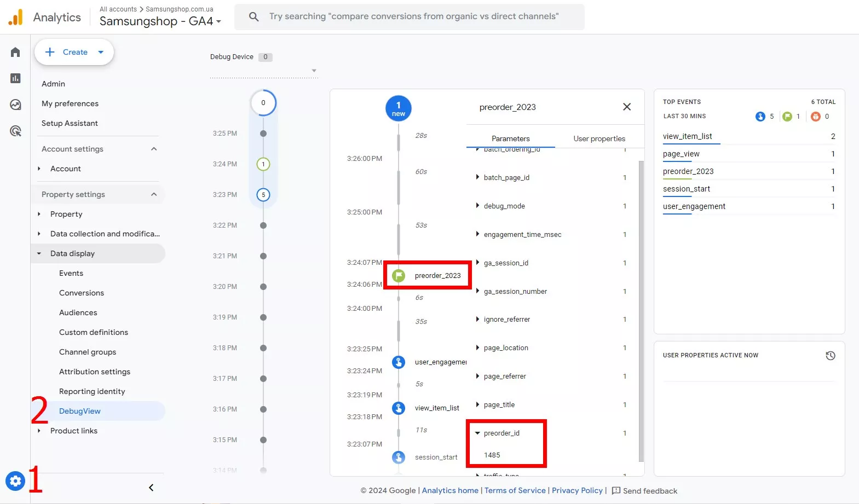Image resolution: width=859 pixels, height=504 pixels.
Task: Select user_engagement in Top Events
Action: pos(694,206)
